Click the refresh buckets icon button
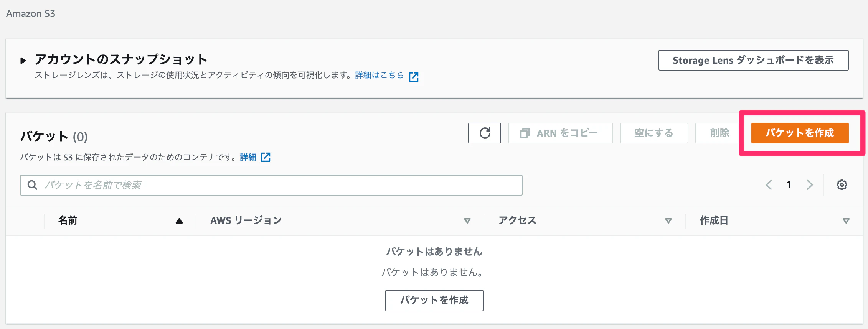Viewport: 868px width, 329px height. [485, 133]
